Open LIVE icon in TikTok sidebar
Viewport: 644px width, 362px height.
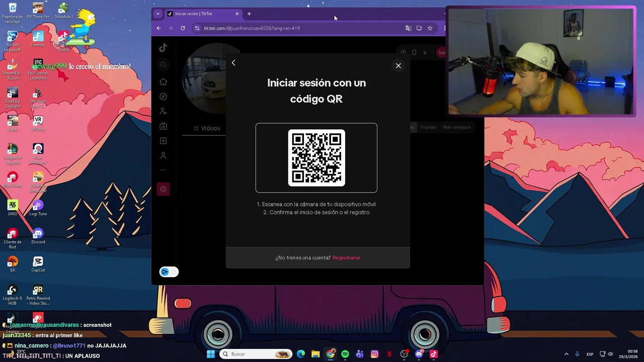point(163,126)
